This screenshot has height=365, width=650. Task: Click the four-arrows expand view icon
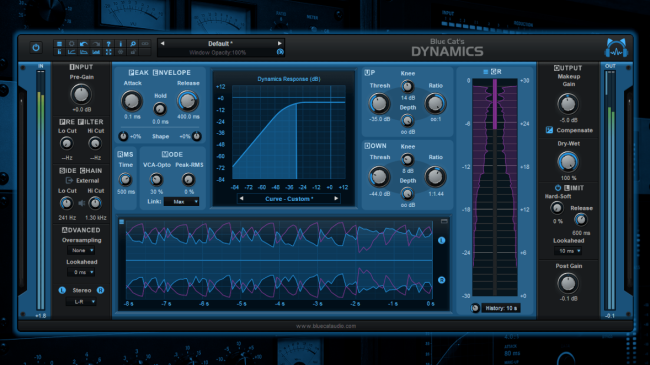(x=108, y=52)
